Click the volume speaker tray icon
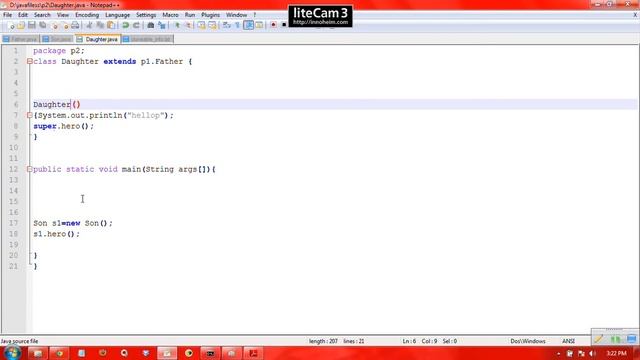Viewport: 640px width, 360px height. (593, 353)
